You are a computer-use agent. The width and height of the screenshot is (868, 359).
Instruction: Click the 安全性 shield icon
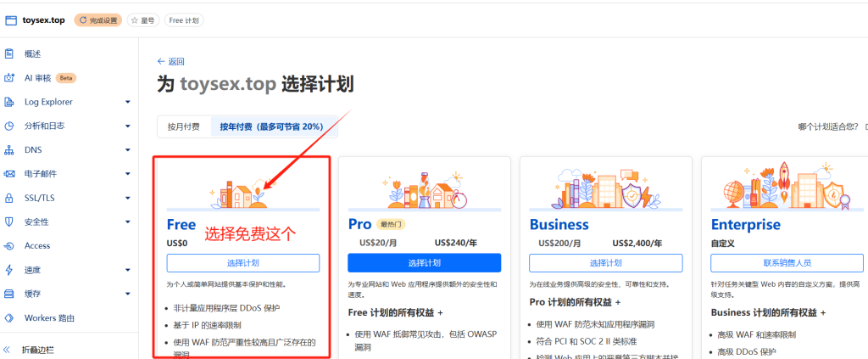(x=8, y=222)
